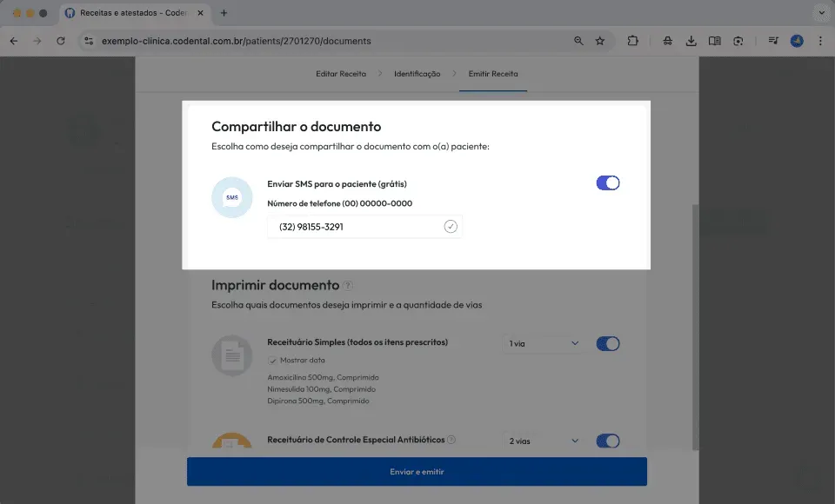Viewport: 835px width, 504px height.
Task: Reload the page with browser refresh button
Action: pyautogui.click(x=61, y=41)
